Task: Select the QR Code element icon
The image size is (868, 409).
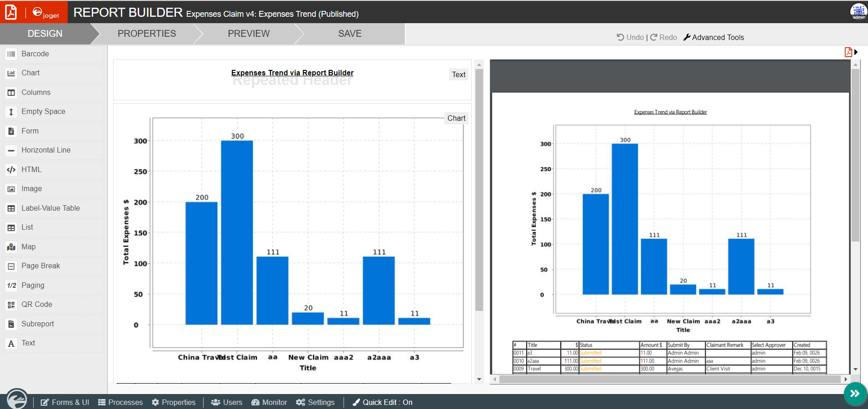Action: point(11,305)
